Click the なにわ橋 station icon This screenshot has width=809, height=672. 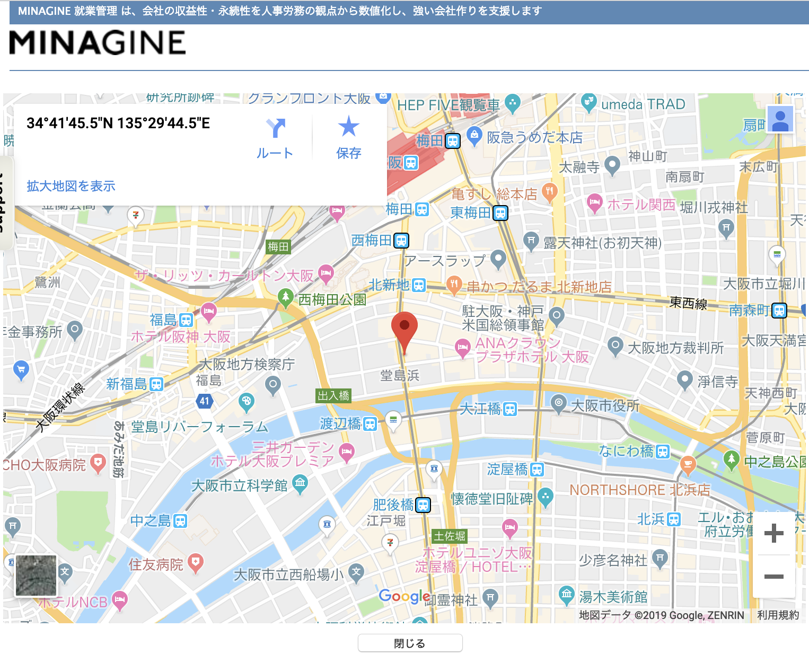coord(663,452)
